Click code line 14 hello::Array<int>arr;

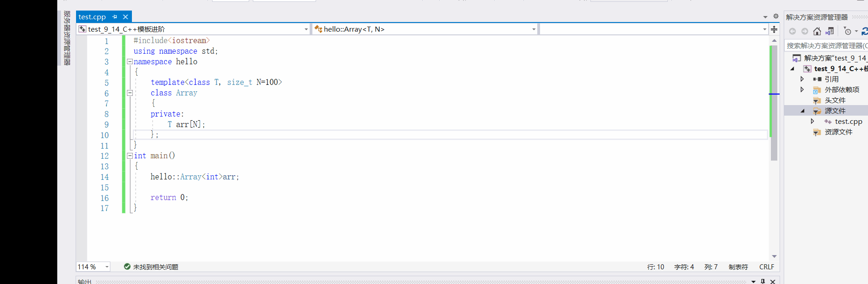[195, 177]
